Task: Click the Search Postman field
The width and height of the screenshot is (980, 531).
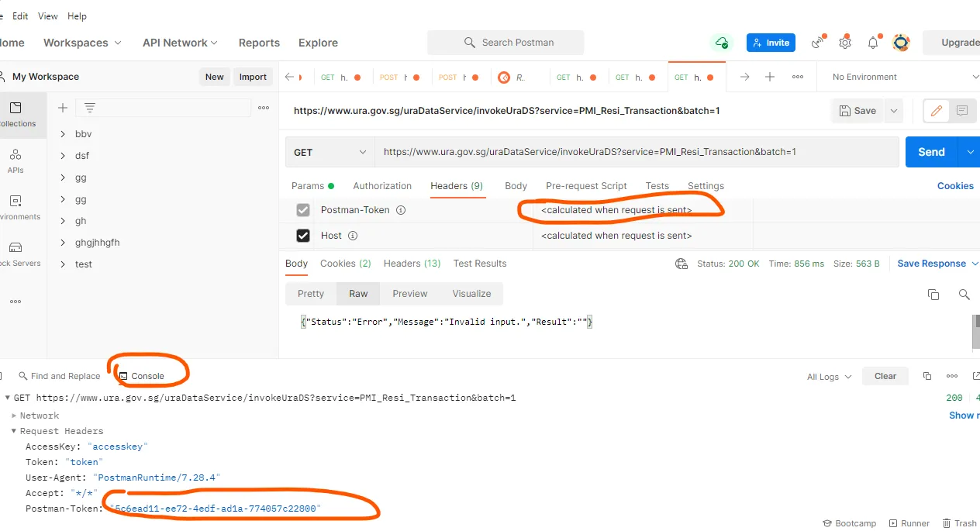Action: (506, 43)
